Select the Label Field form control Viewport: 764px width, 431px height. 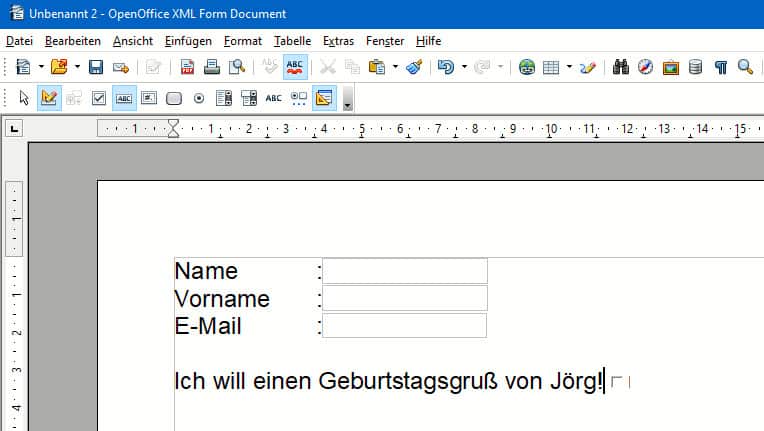tap(273, 98)
